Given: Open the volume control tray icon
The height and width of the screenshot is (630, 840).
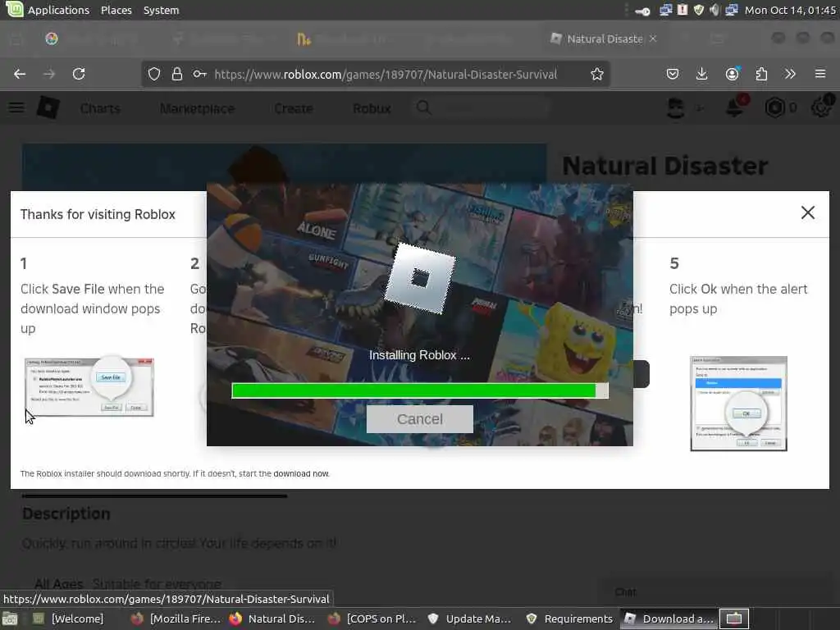Looking at the screenshot, I should tap(714, 10).
